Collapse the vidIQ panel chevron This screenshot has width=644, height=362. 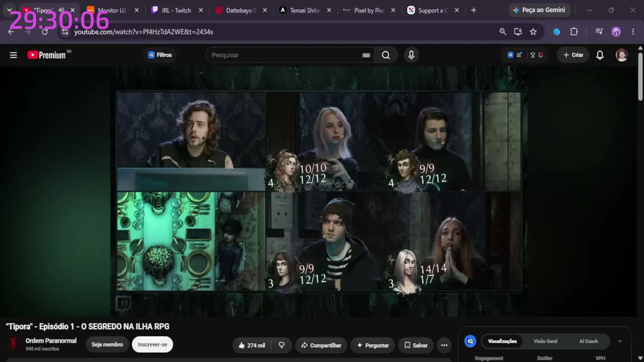click(x=620, y=341)
